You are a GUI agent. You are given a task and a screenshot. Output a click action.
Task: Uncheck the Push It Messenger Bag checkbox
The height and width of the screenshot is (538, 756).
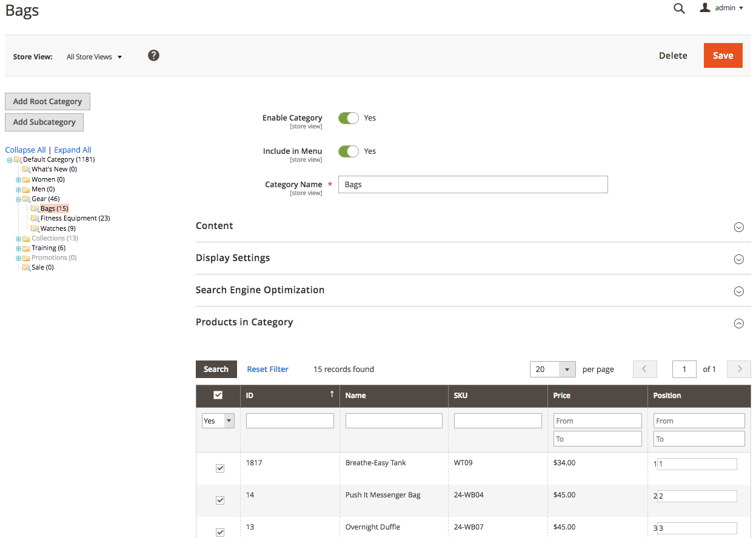click(220, 500)
